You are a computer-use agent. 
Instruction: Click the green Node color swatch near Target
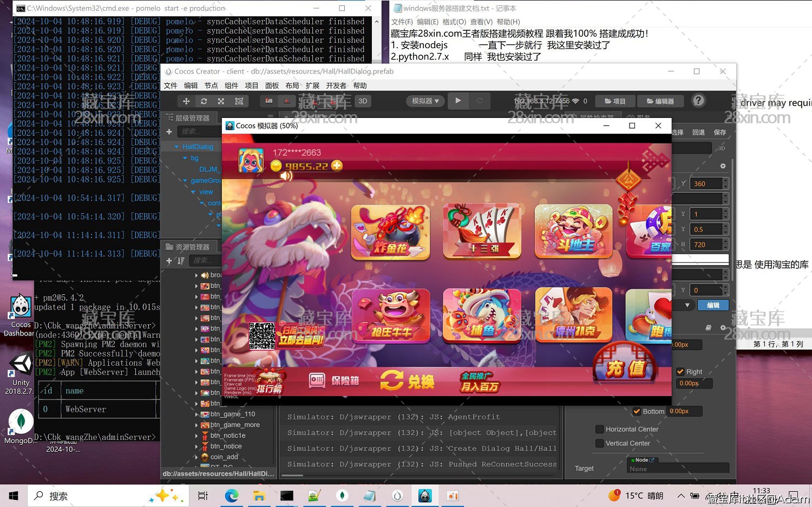(x=633, y=460)
